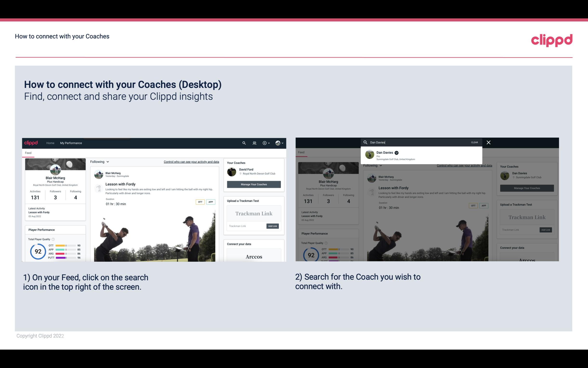The image size is (588, 368).
Task: Click Manage Your Coaches button
Action: 254,184
